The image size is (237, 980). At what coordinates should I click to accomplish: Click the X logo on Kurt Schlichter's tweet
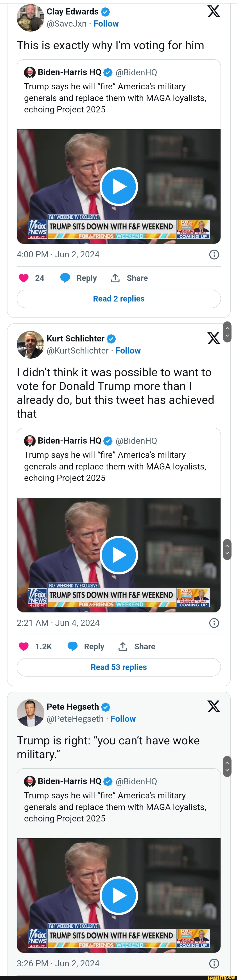[214, 338]
